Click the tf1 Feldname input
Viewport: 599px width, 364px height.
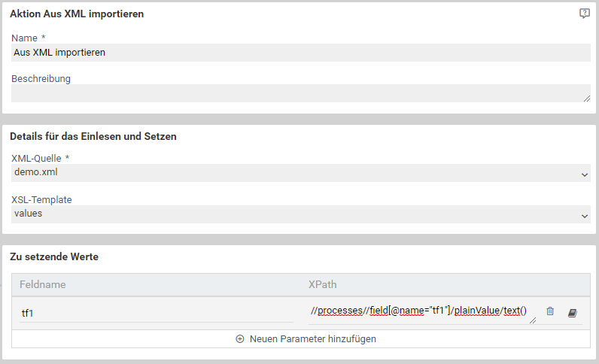point(157,313)
